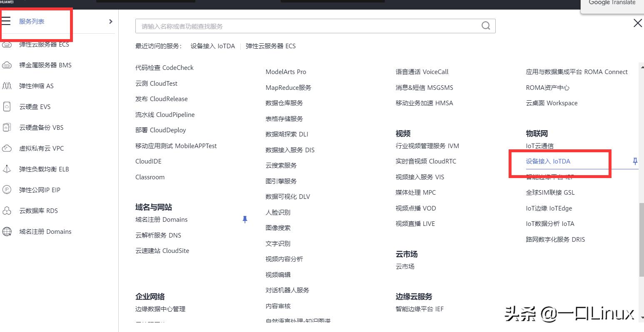Open the 代码检查 CodeCheck service link

(164, 67)
